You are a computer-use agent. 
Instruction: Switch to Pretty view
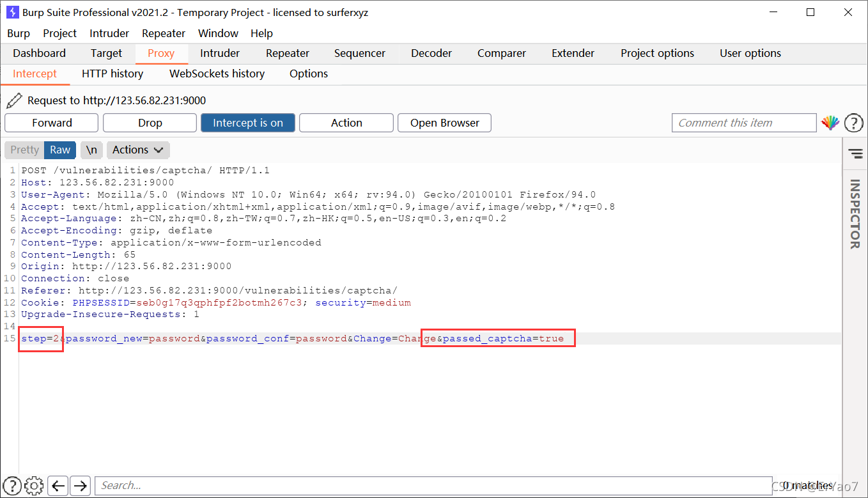pyautogui.click(x=24, y=150)
